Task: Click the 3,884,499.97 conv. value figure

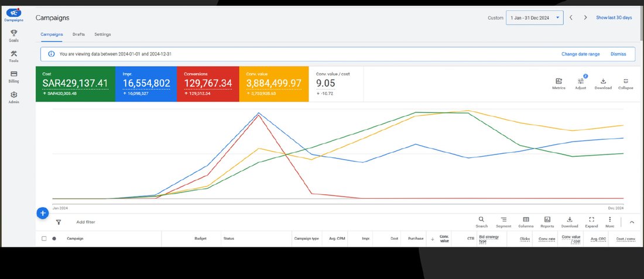Action: coord(274,83)
